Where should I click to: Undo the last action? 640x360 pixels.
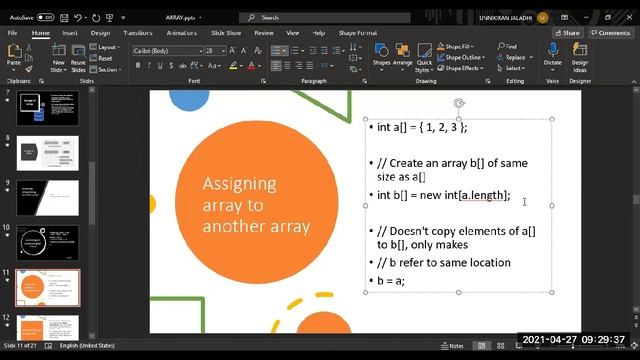point(78,18)
